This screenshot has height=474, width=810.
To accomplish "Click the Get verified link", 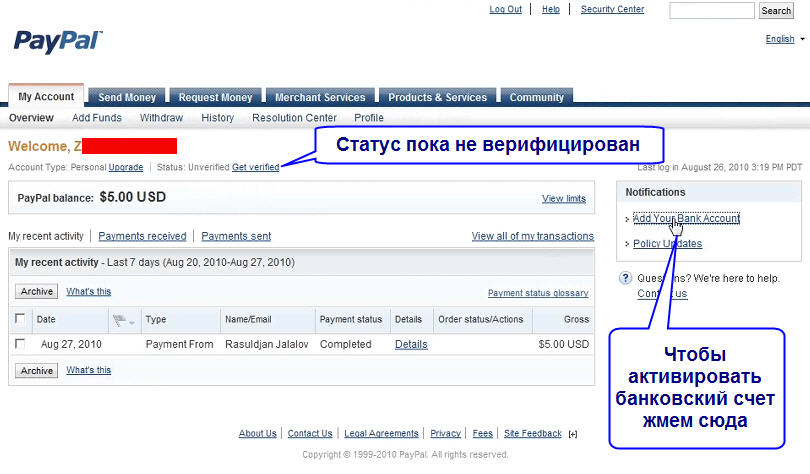I will (x=256, y=167).
